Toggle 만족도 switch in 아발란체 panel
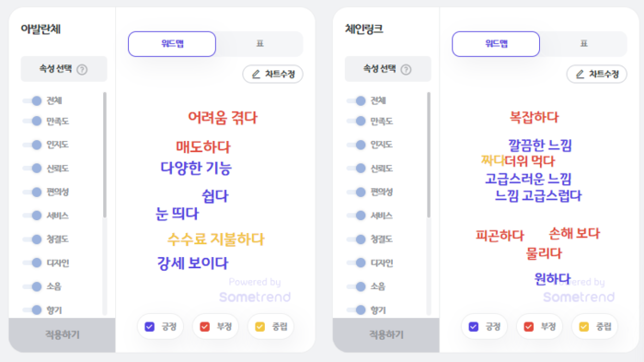The width and height of the screenshot is (644, 362). coord(32,121)
